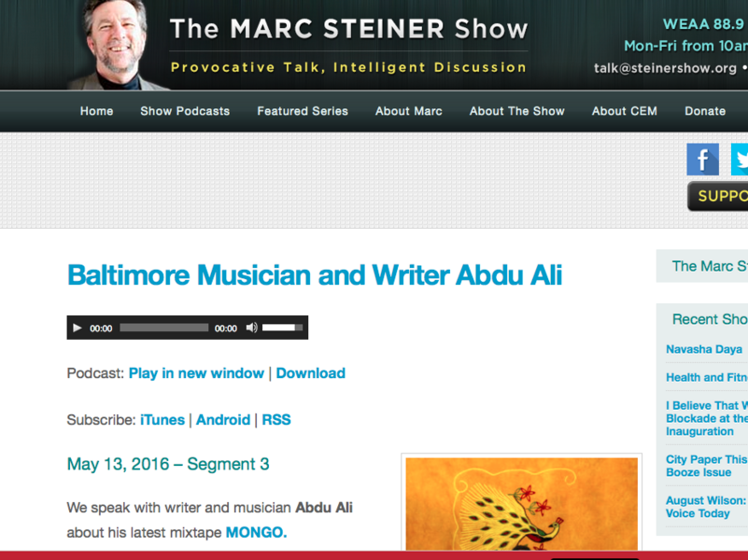Select Donate in navigation bar
The image size is (748, 560).
tap(705, 111)
